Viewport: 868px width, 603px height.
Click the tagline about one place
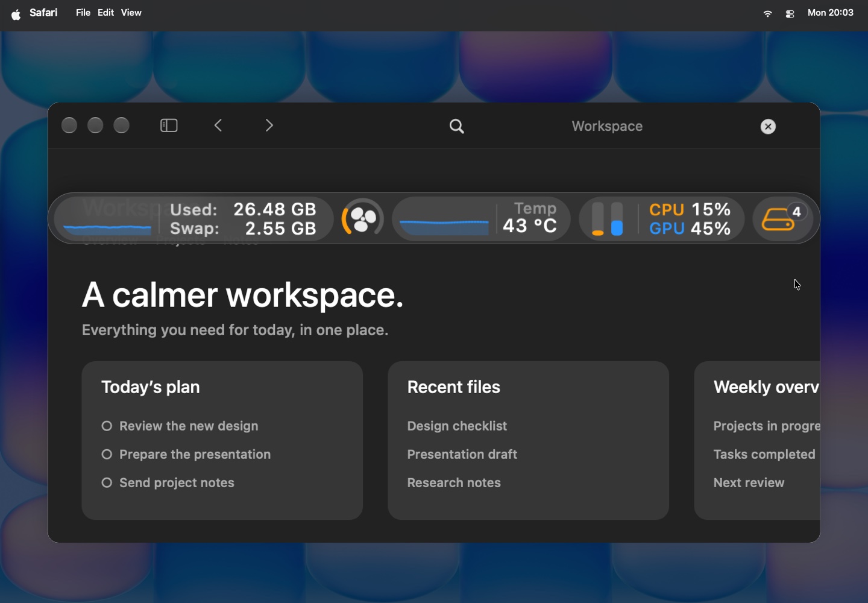[235, 330]
